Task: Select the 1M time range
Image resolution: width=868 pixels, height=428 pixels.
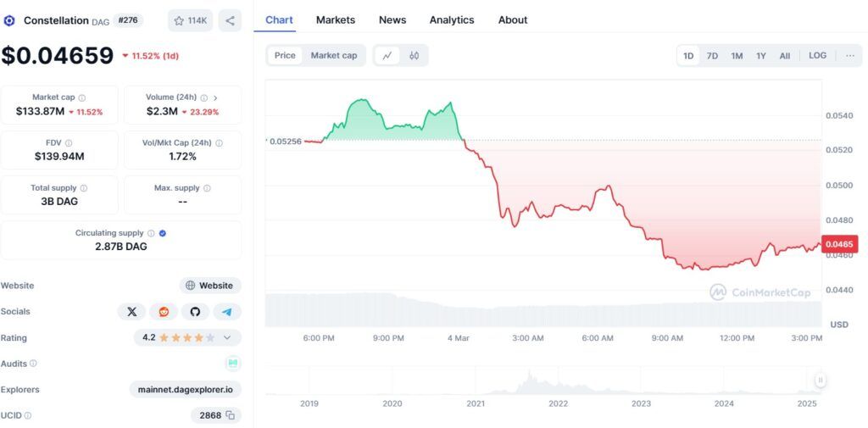Action: pyautogui.click(x=737, y=56)
